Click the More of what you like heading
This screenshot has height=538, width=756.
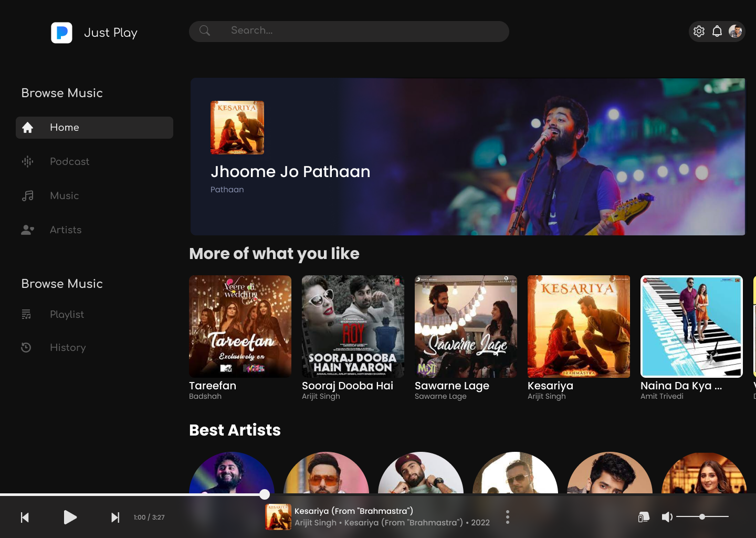274,254
